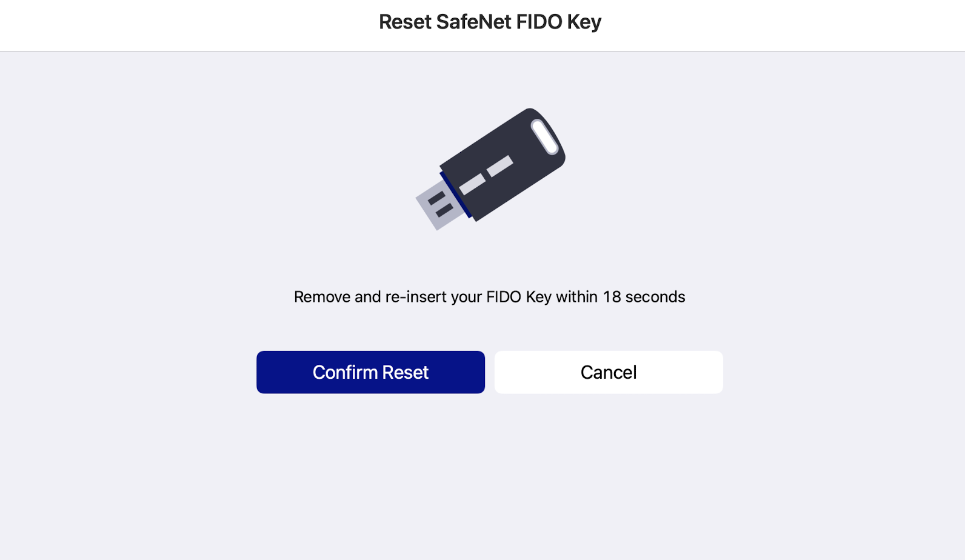Click the Confirm Reset button
Screen dimensions: 965x560
(370, 372)
